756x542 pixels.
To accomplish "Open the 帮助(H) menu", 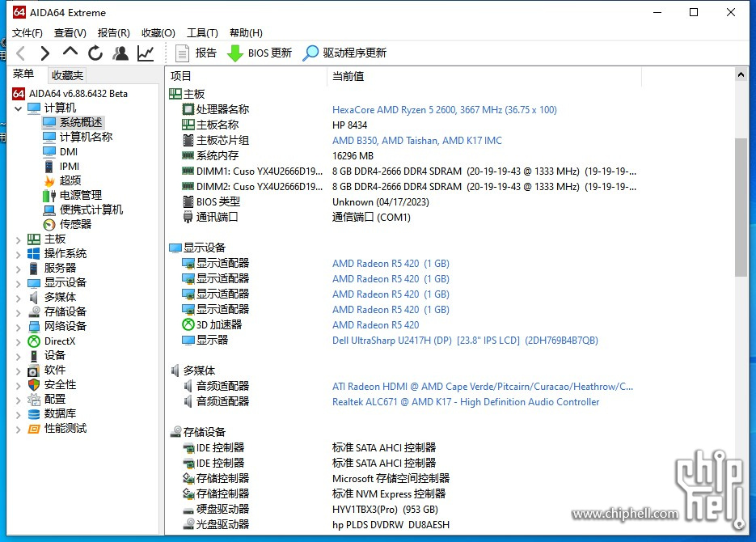I will [x=246, y=33].
